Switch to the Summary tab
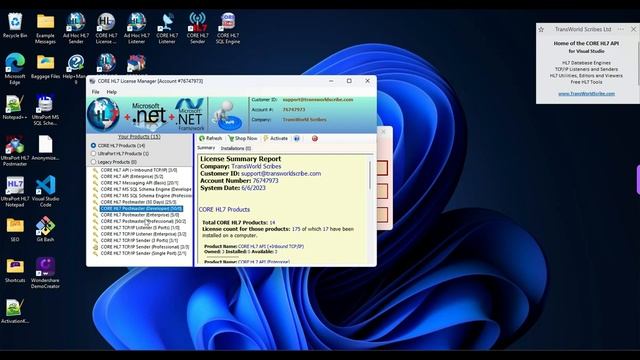 click(x=206, y=148)
